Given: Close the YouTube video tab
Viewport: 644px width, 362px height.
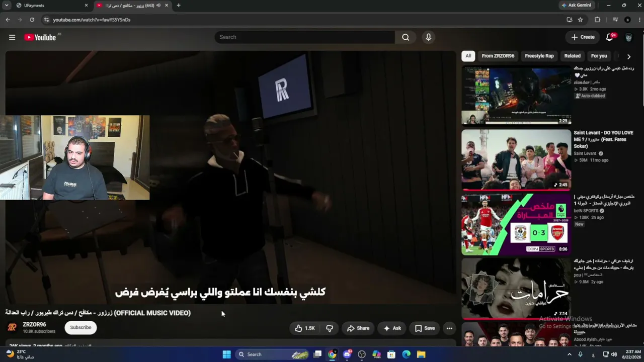Looking at the screenshot, I should pyautogui.click(x=167, y=6).
